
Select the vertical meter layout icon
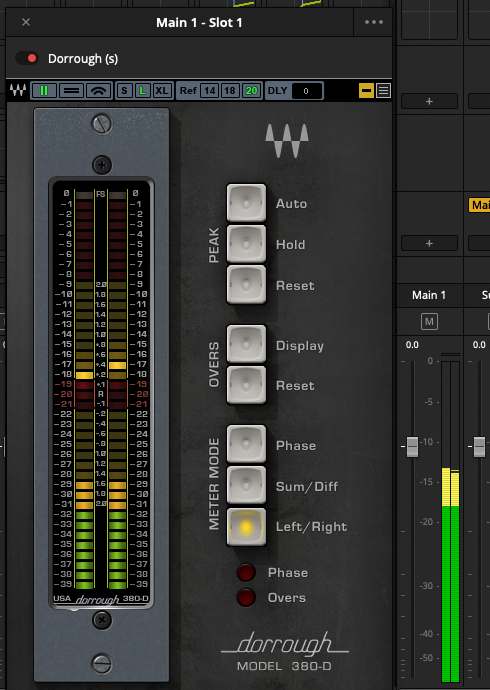pos(44,91)
